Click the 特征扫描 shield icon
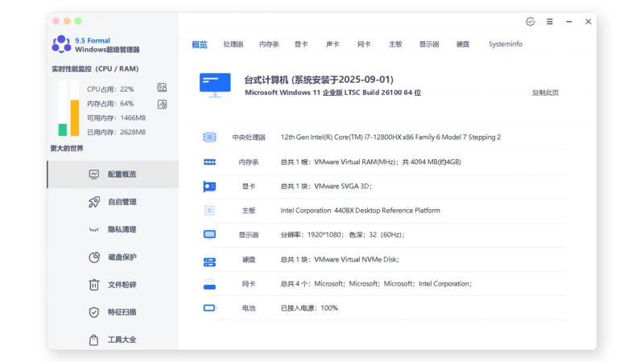Screen dimensions: 644x362 coord(94,312)
